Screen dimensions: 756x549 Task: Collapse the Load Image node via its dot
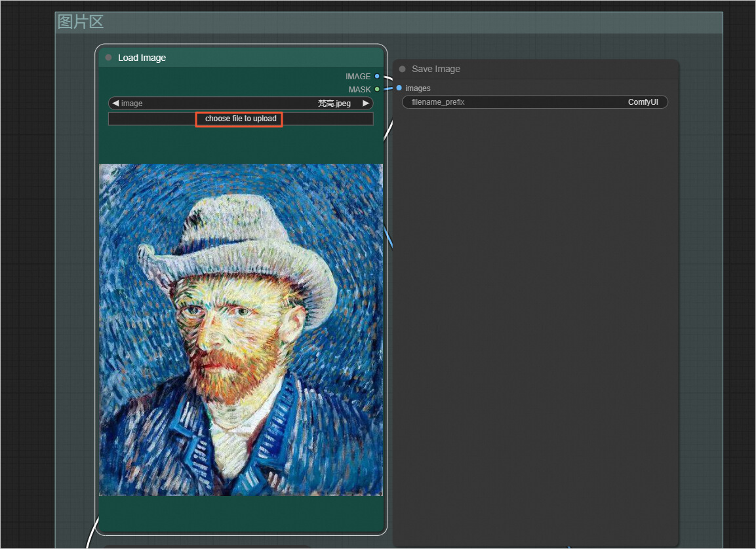point(108,58)
